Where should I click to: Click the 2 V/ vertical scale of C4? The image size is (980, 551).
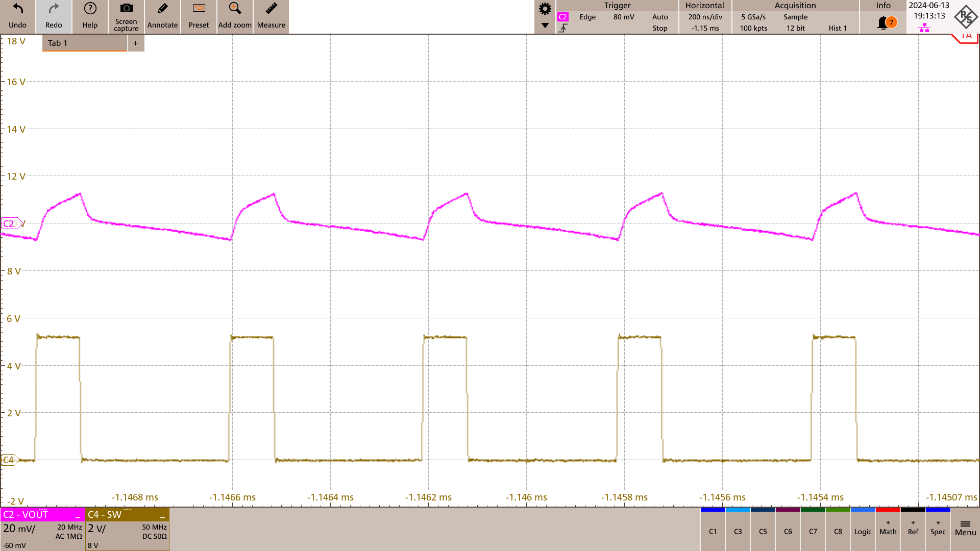97,529
